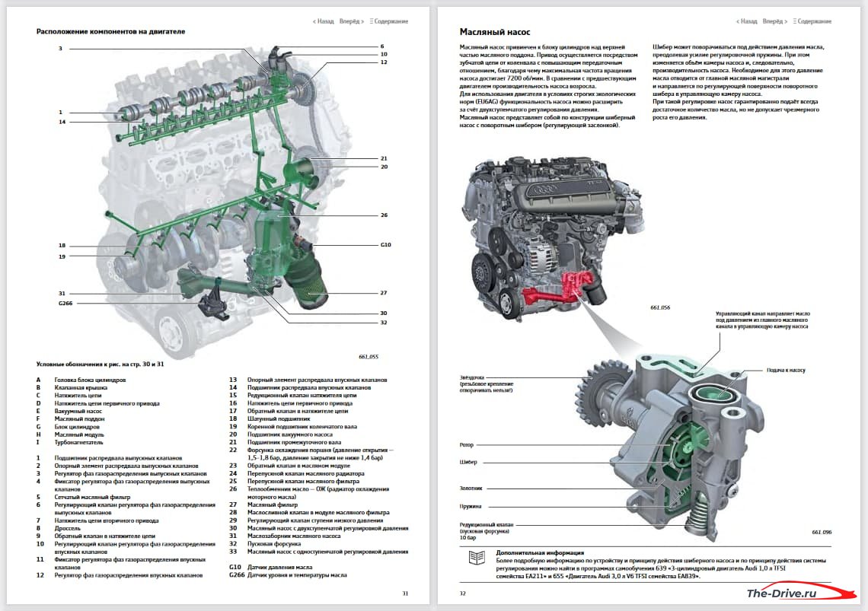Click "Условные обозначения к рис. на стр. 30 и 31"
Screen dimensions: 868x611
101,364
